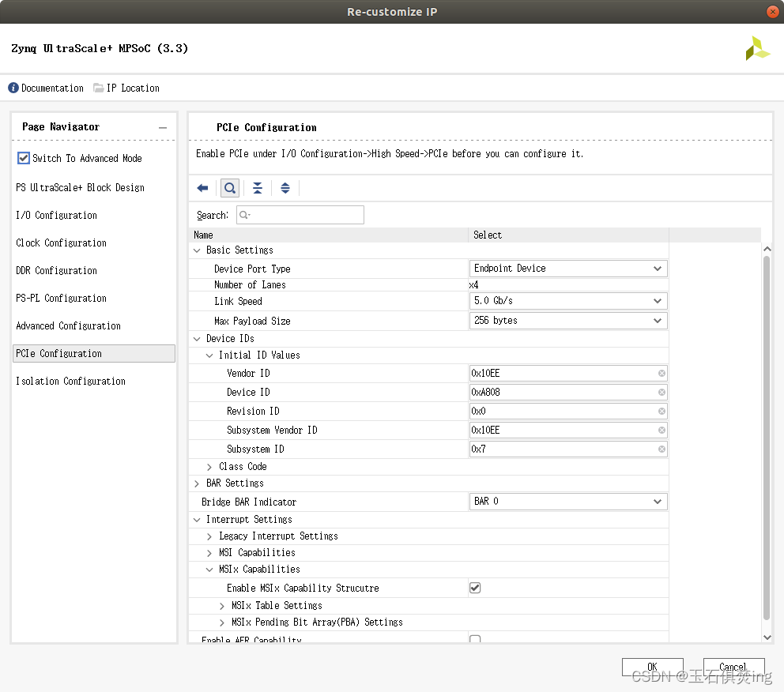Click the scrollbar down arrow
The image size is (784, 692).
tap(767, 637)
